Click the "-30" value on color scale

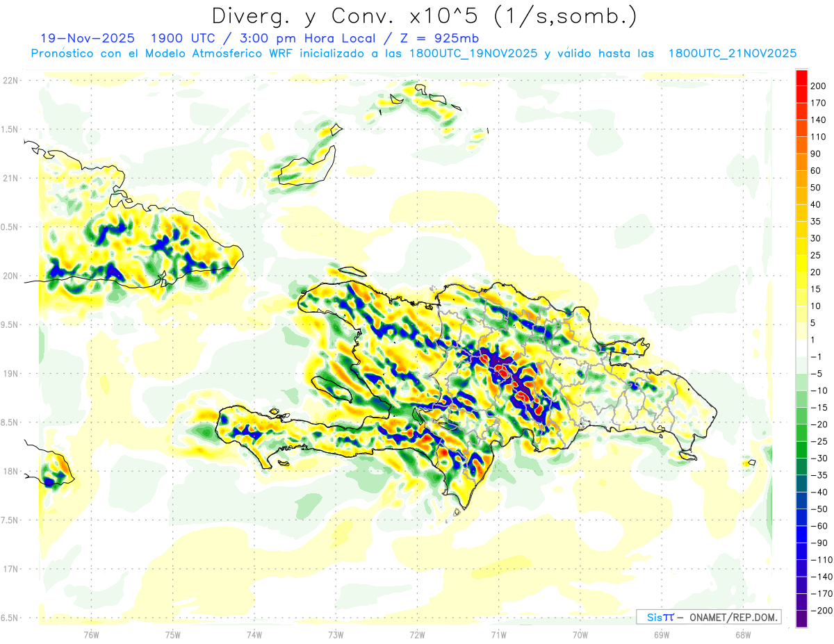point(818,458)
